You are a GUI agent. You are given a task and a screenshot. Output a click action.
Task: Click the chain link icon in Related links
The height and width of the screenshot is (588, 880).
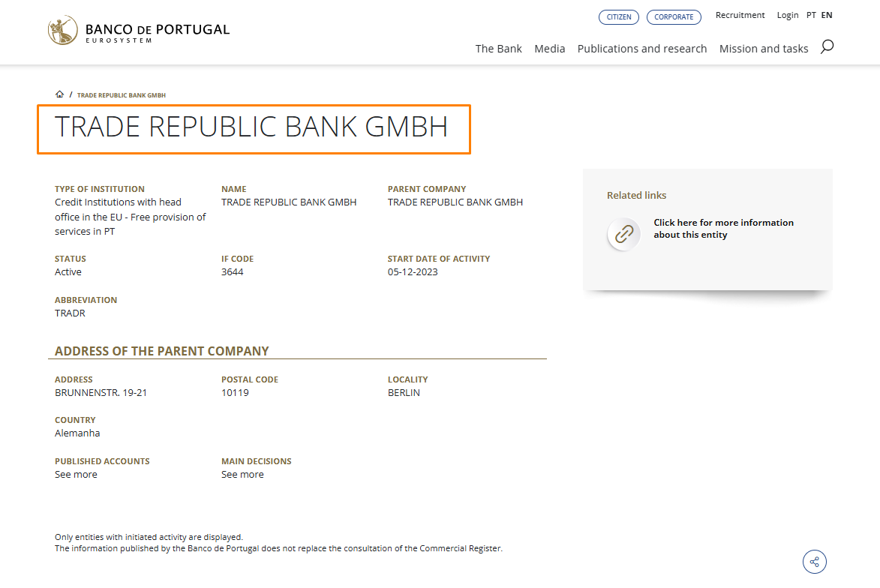coord(623,234)
